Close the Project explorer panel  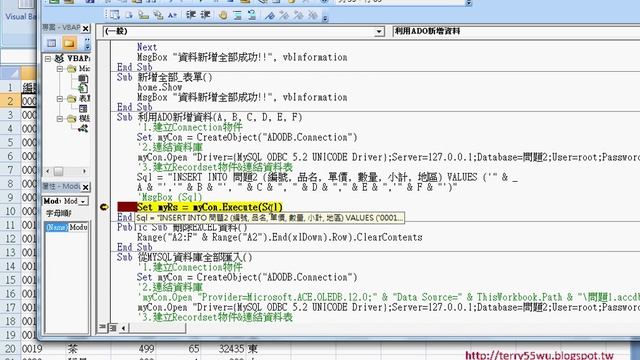(x=85, y=28)
